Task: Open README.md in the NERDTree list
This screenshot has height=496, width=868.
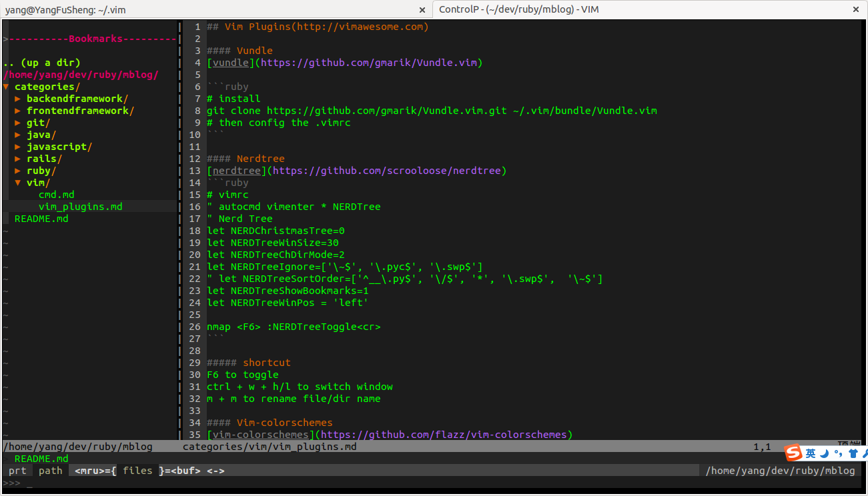Action: (41, 219)
